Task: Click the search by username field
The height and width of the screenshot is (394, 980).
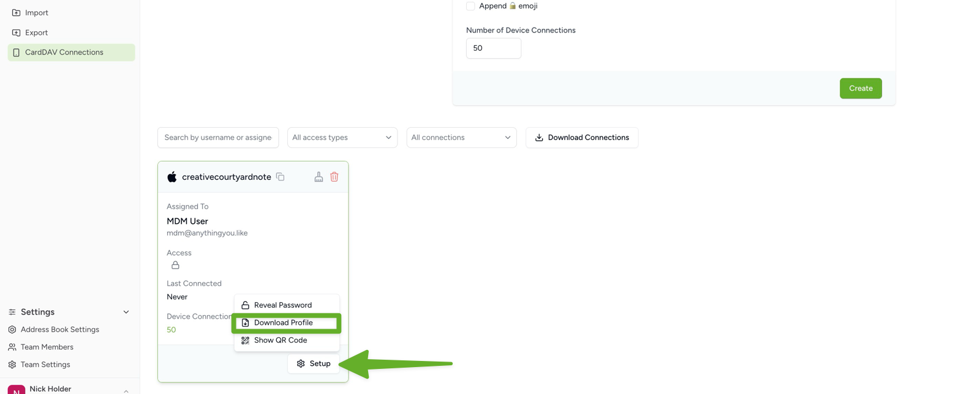Action: point(218,138)
